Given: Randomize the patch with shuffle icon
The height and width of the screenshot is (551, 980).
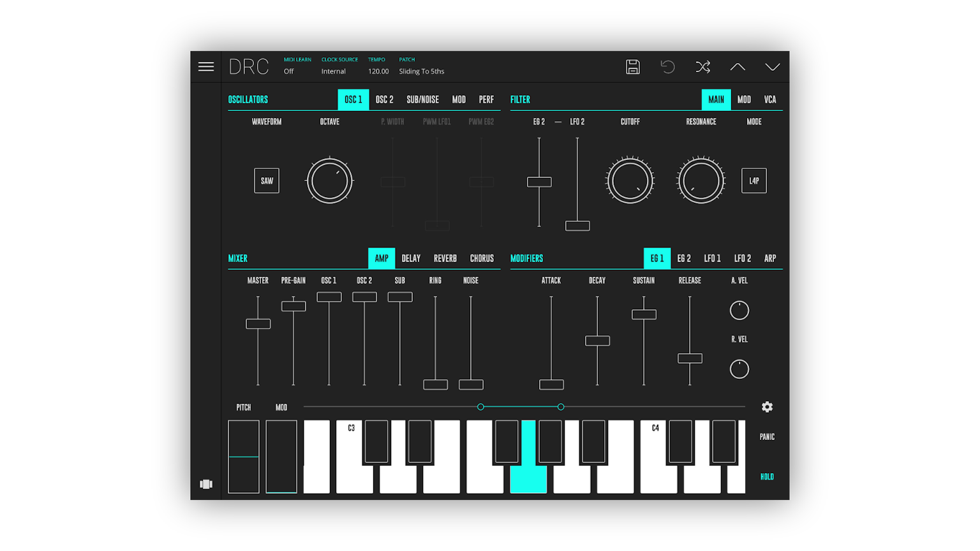Looking at the screenshot, I should click(702, 66).
